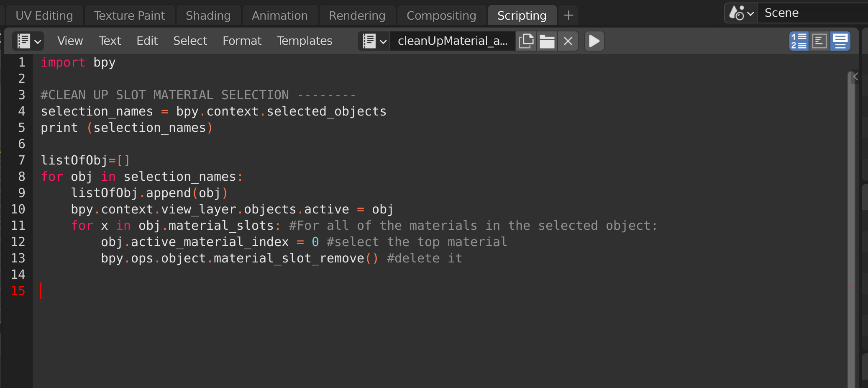Open the Select menu
This screenshot has width=868, height=388.
click(x=190, y=41)
